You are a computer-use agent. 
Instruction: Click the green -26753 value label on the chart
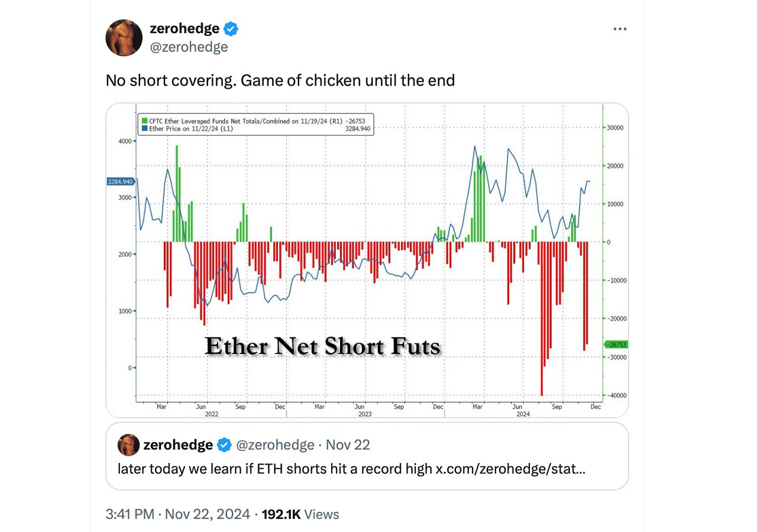tap(616, 344)
